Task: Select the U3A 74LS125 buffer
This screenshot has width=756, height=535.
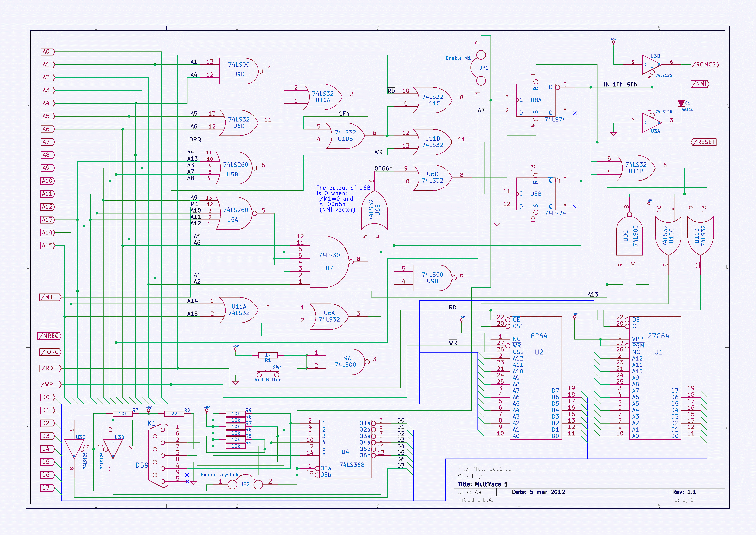Action: pos(652,123)
